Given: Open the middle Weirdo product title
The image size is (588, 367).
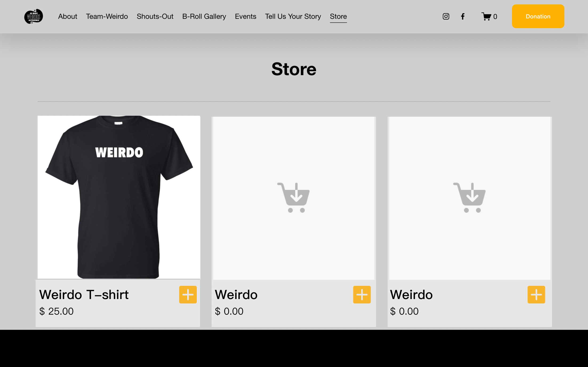Looking at the screenshot, I should click(x=236, y=295).
